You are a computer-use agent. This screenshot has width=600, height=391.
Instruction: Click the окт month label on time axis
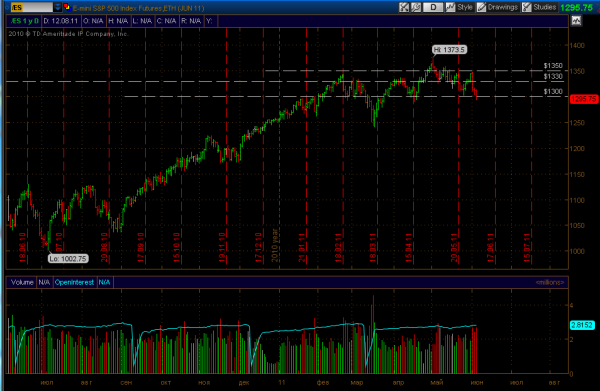(166, 383)
